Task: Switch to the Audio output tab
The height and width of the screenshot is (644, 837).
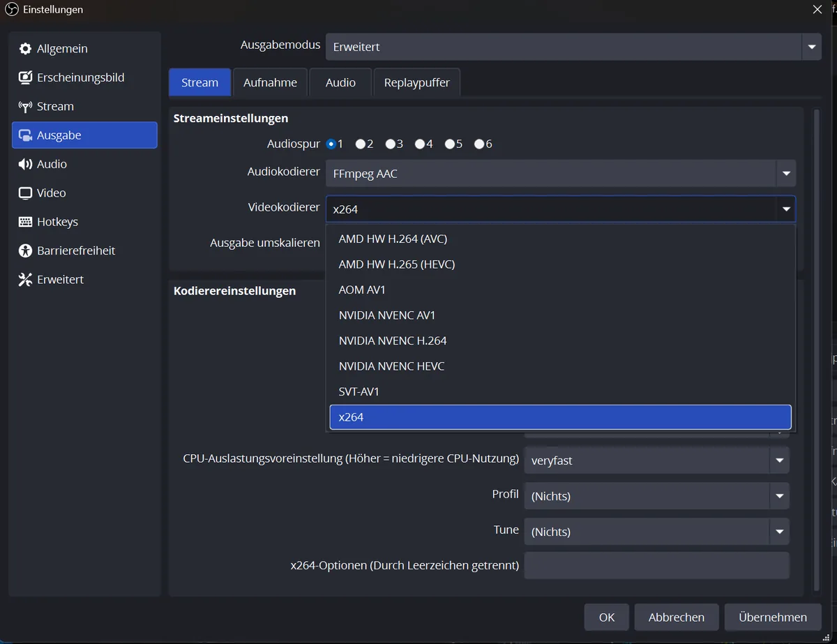Action: (x=340, y=82)
